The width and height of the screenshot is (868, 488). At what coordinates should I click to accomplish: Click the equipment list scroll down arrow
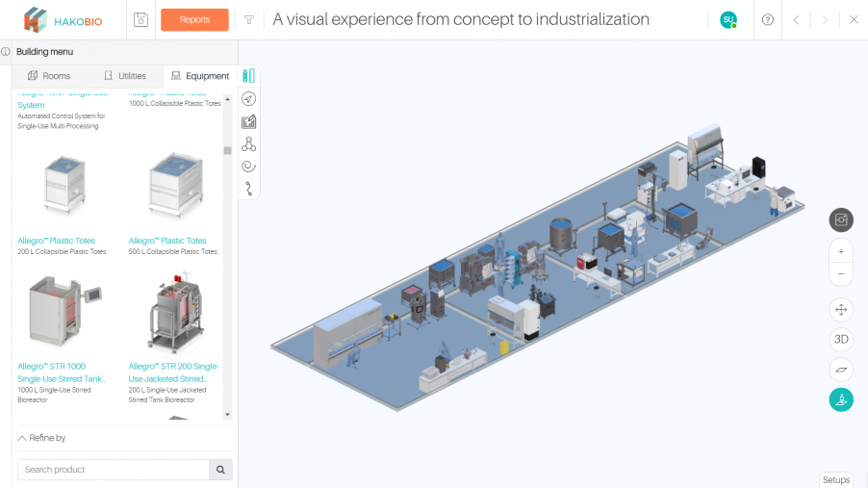pyautogui.click(x=227, y=414)
